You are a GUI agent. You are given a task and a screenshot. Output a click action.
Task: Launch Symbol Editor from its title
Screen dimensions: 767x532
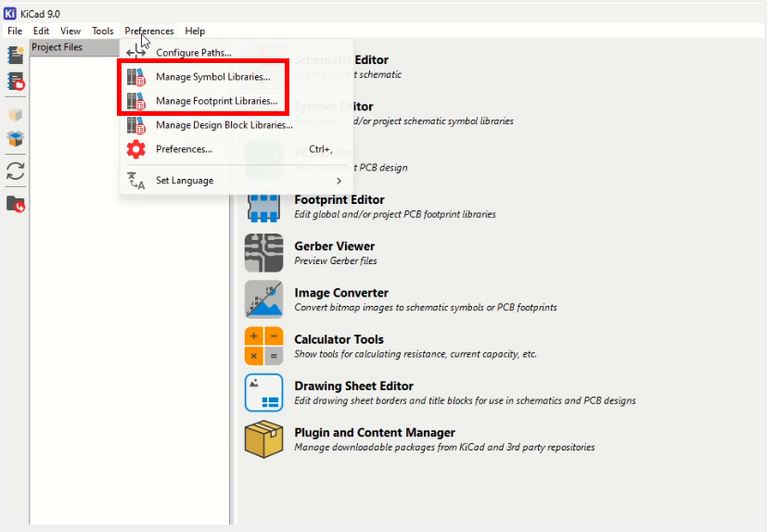coord(334,107)
